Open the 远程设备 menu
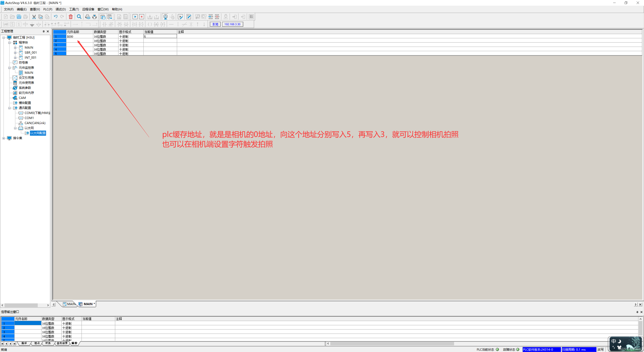Screen dimensions: 644x352 coord(88,9)
